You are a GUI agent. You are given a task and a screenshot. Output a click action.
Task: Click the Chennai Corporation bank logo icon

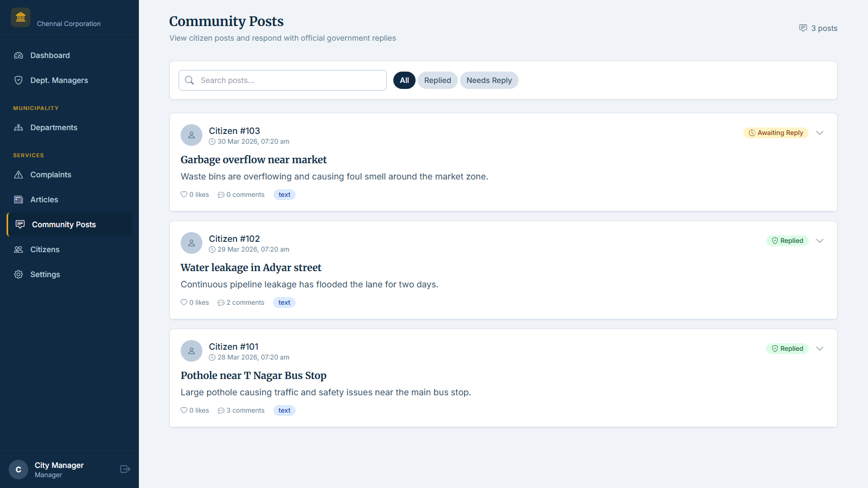coord(20,17)
